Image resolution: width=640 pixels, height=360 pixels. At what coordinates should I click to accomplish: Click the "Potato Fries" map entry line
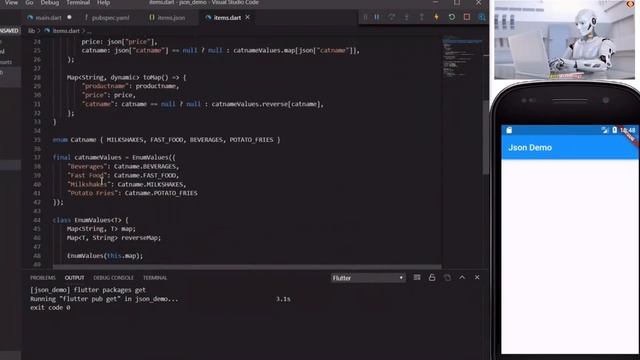click(x=132, y=193)
